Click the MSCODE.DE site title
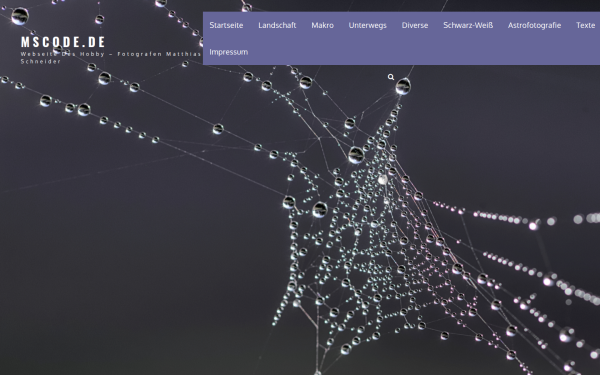Screen dimensions: 600x375 point(63,42)
